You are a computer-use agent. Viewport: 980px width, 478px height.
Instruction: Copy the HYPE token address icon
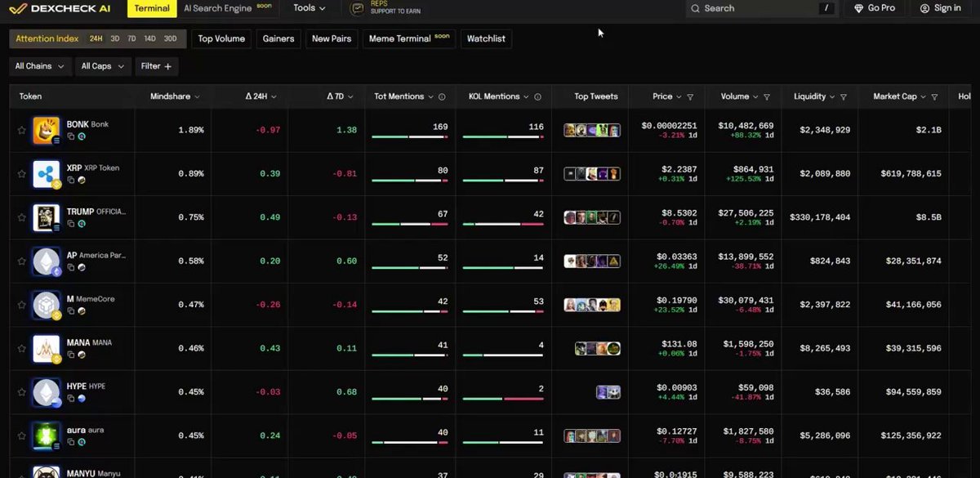(71, 398)
